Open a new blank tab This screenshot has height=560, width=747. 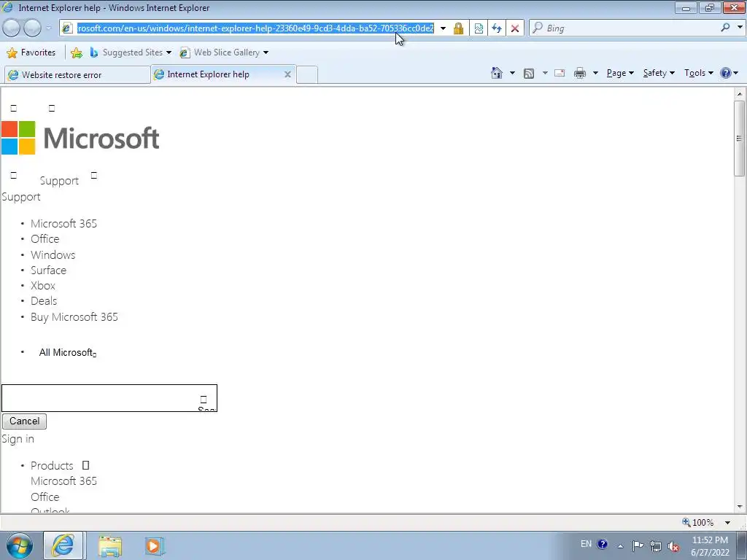pyautogui.click(x=307, y=75)
